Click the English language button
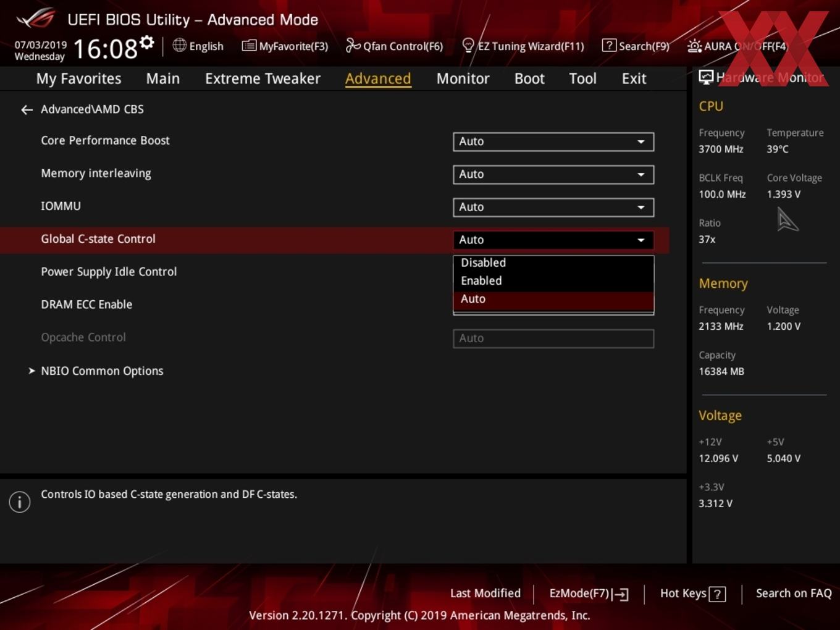The height and width of the screenshot is (630, 840). tap(198, 46)
